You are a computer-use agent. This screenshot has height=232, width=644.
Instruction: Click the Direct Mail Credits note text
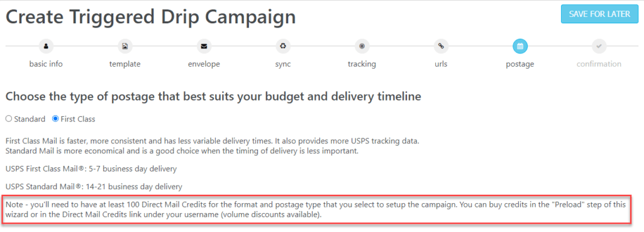point(316,209)
